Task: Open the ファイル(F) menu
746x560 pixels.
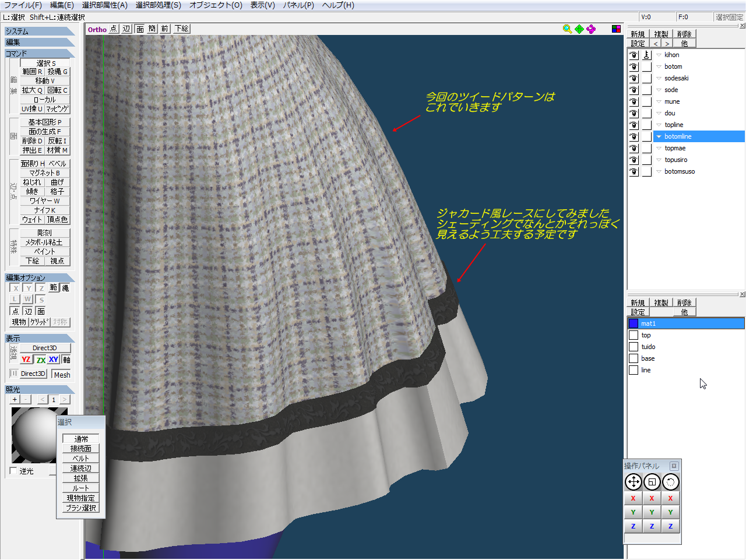Action: coord(23,5)
